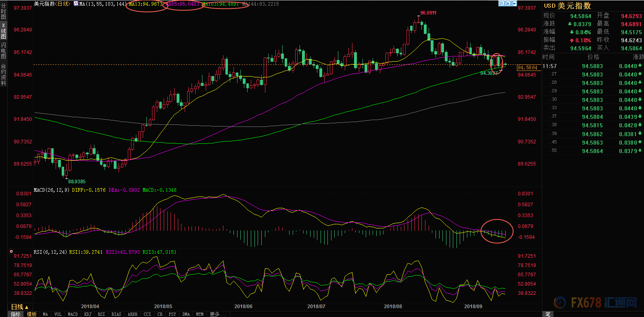
Task: Click the DIFF:-0.1576 value
Action: point(89,190)
